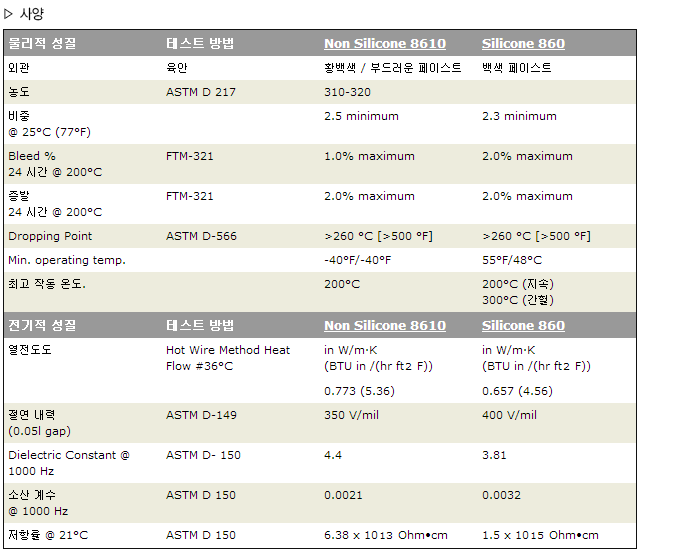Click the 400 V/mil value
700x557 pixels.
click(x=509, y=416)
